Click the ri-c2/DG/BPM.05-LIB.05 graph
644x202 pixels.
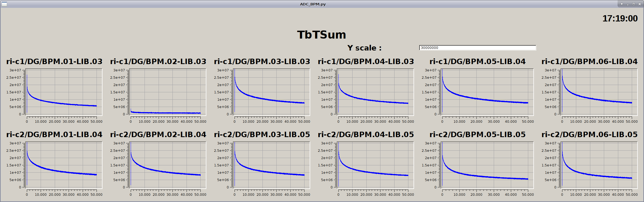(x=487, y=165)
